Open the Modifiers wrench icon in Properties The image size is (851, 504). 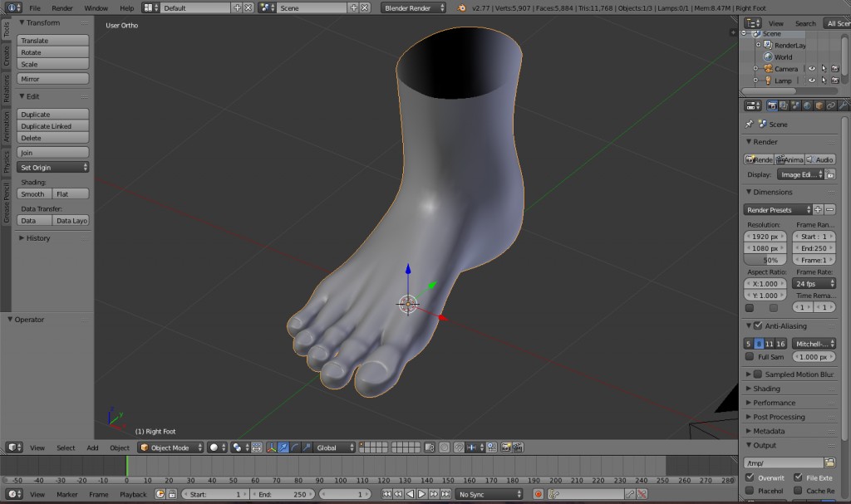(842, 105)
